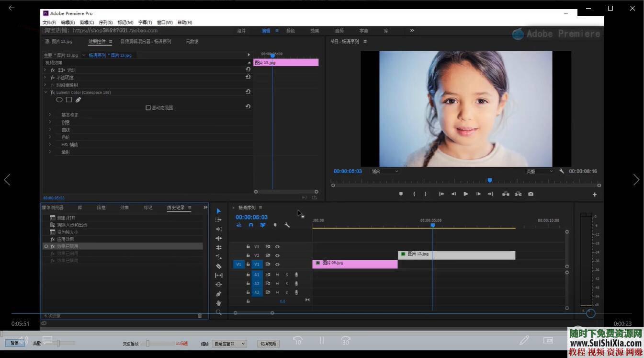
Task: Solo audio track A2
Action: 287,284
